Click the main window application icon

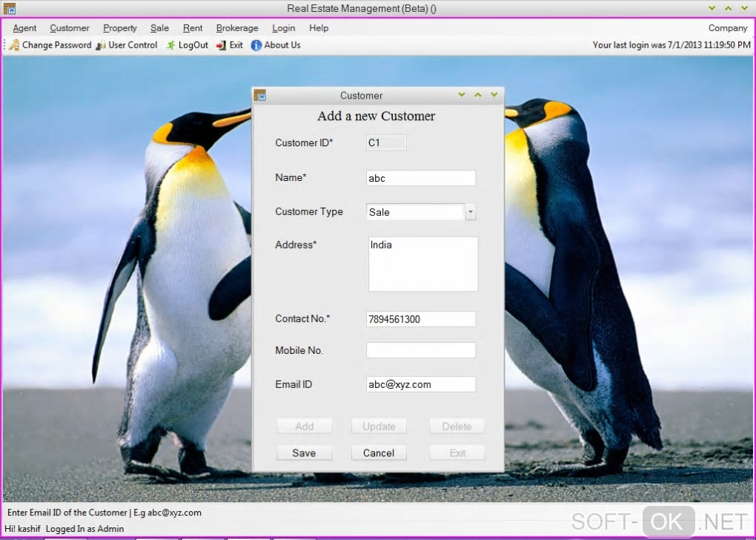click(x=10, y=8)
